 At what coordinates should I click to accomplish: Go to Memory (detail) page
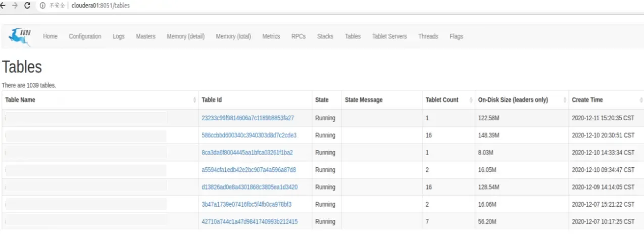click(185, 36)
